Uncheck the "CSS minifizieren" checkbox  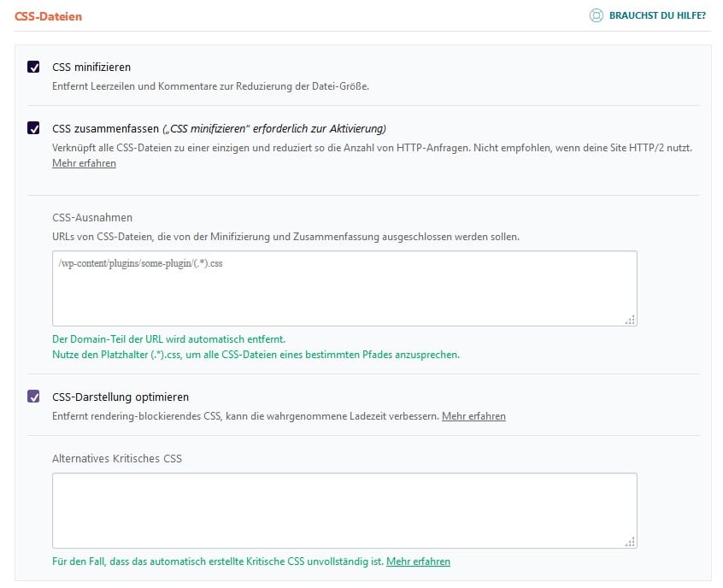pyautogui.click(x=34, y=67)
